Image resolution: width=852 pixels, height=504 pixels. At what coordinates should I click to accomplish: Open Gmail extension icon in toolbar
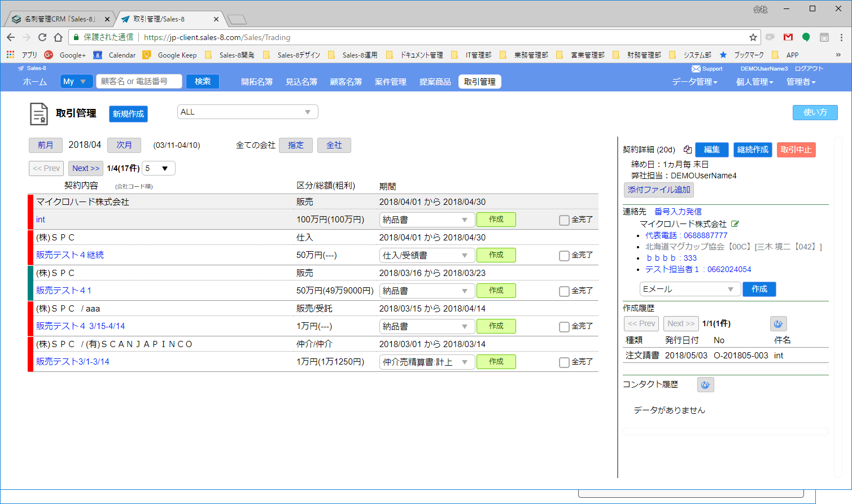click(788, 37)
